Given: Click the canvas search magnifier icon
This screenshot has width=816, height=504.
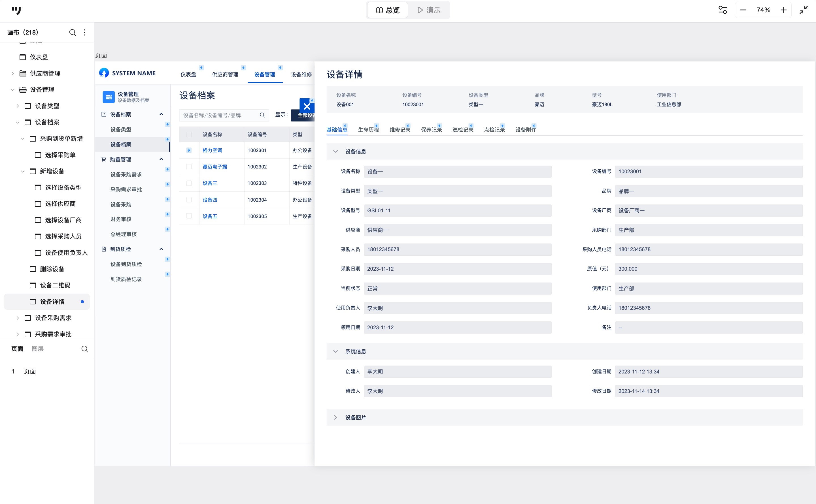Looking at the screenshot, I should click(72, 32).
